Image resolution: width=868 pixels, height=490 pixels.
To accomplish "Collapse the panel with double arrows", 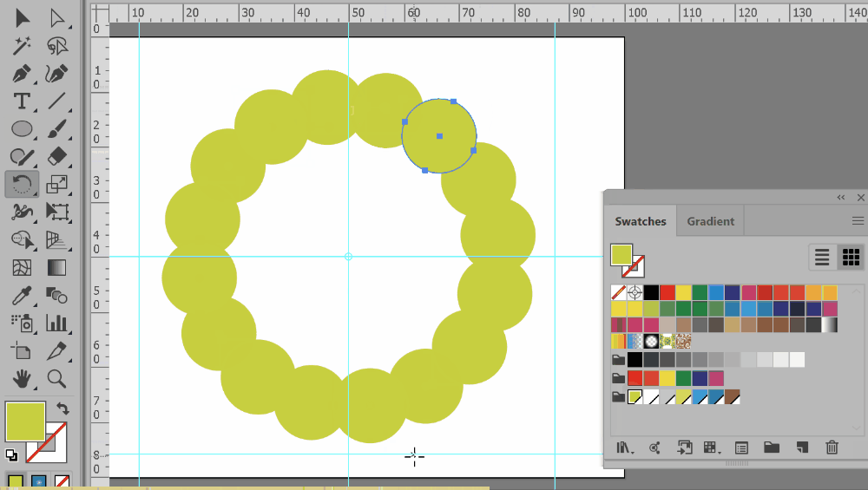I will (x=841, y=198).
